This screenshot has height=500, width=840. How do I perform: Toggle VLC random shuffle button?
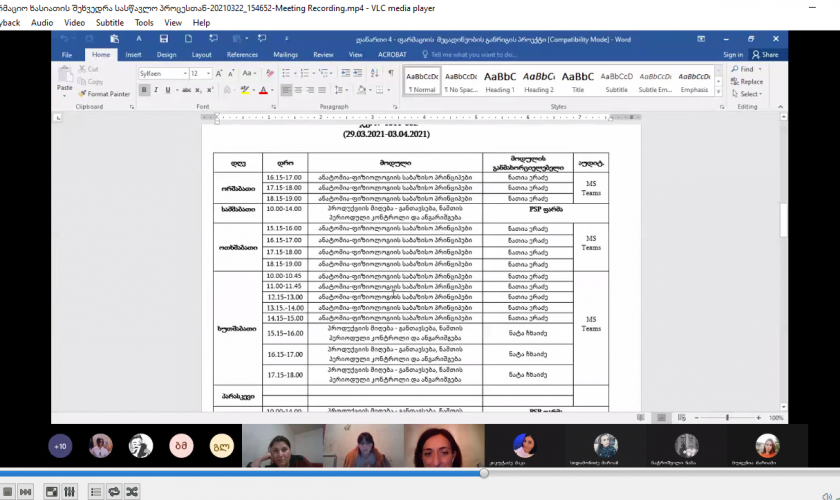click(x=132, y=491)
